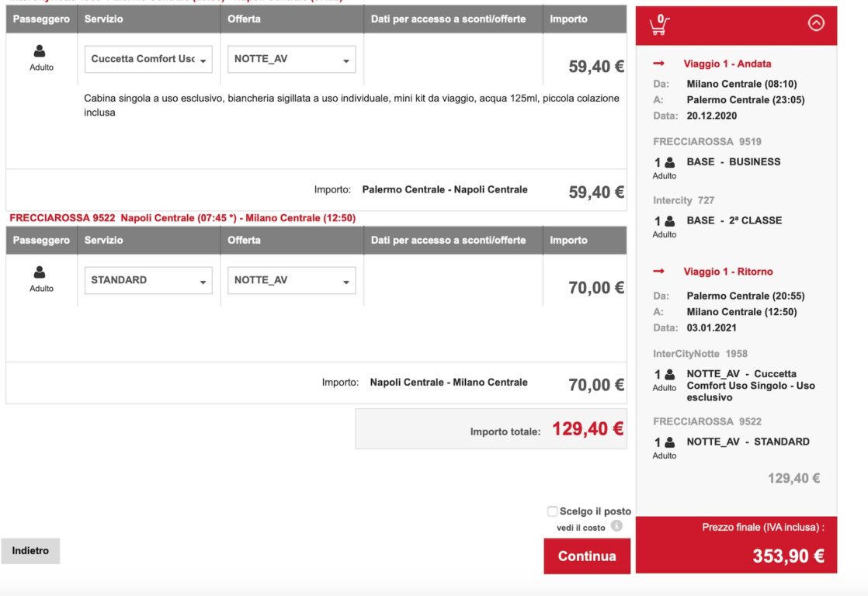Click Milano Centrale (08:10) departure station

click(x=741, y=84)
